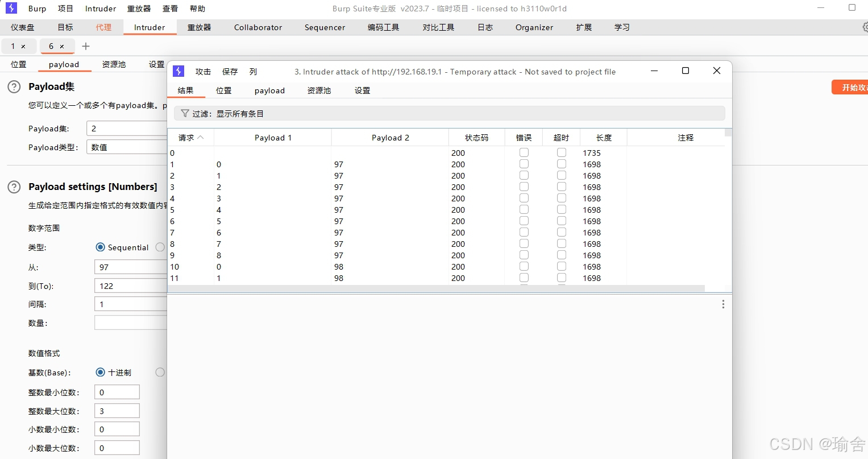Open 设置 tab in attack window
This screenshot has height=459, width=868.
click(x=362, y=90)
